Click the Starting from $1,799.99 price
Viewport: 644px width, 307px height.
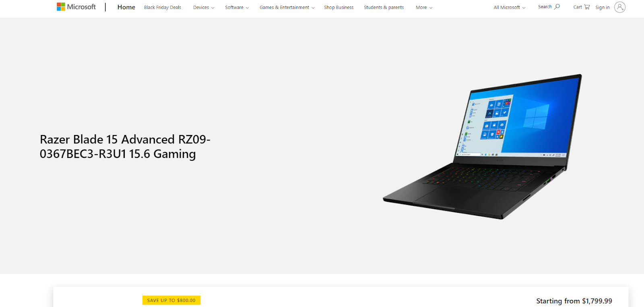pos(574,301)
